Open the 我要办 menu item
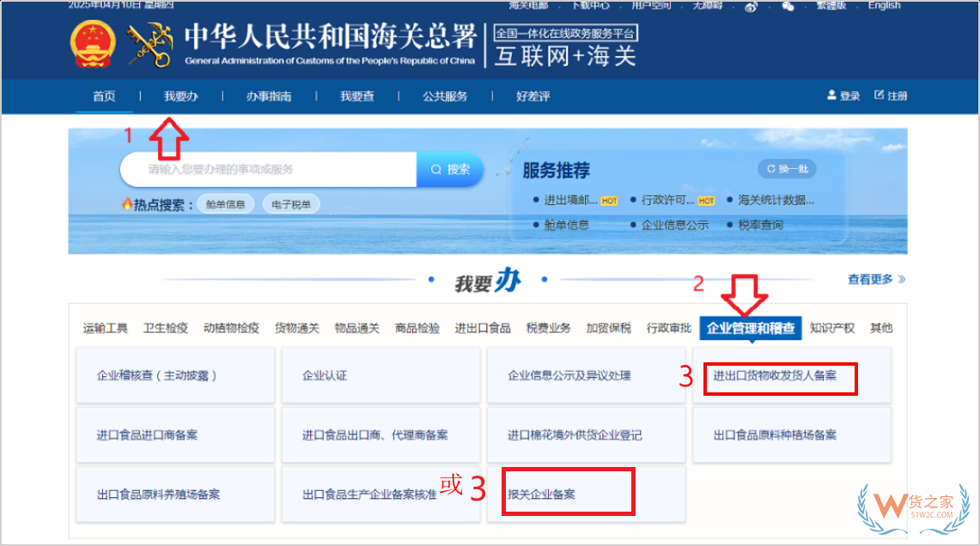 coord(181,96)
